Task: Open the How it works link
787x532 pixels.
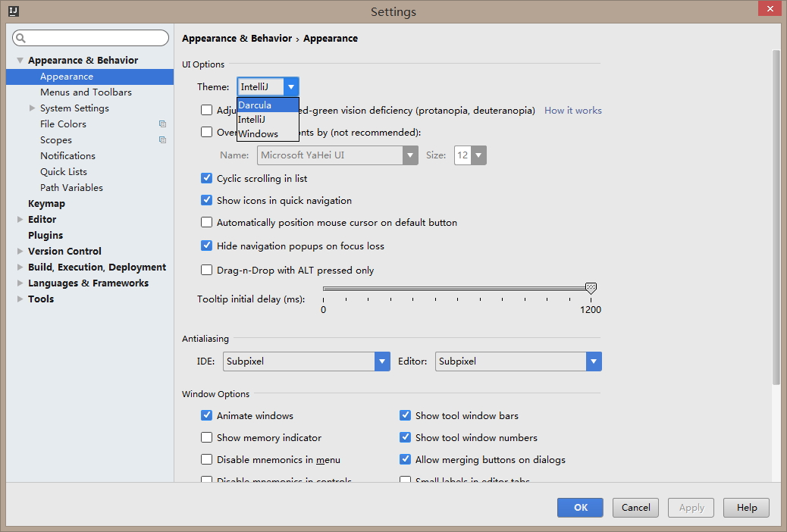Action: tap(573, 111)
